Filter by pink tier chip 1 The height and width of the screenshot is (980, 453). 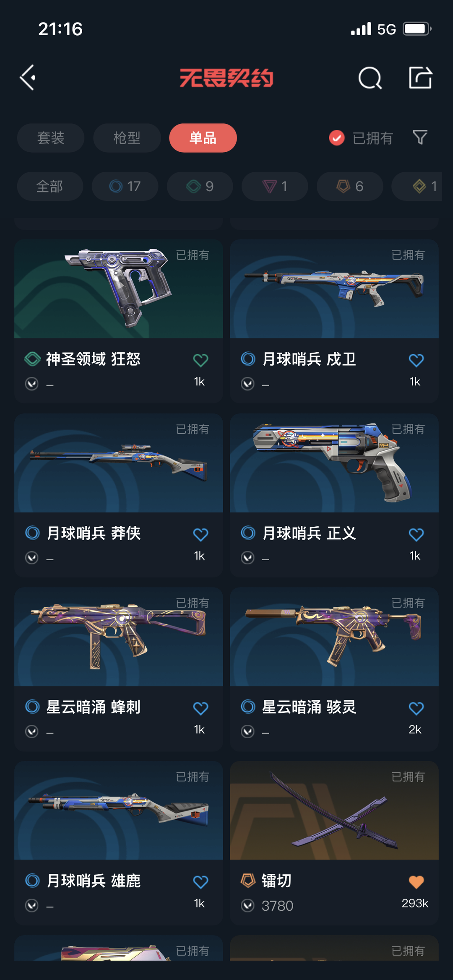click(x=275, y=186)
